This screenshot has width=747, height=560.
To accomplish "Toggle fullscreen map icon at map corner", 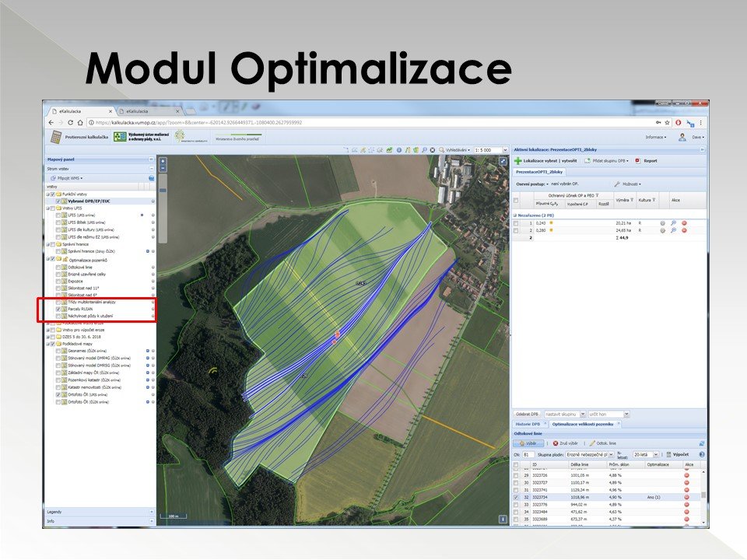I will coord(503,161).
